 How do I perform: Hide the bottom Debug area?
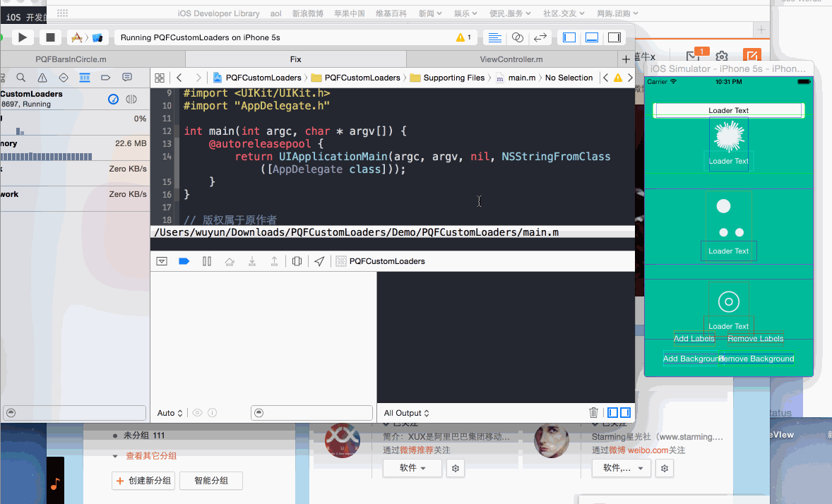(x=592, y=37)
